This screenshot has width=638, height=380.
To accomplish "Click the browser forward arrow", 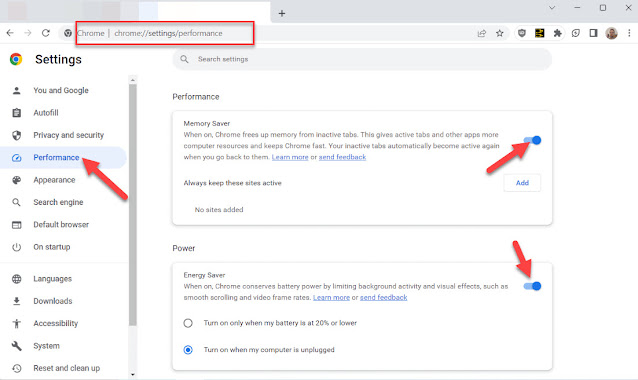I will click(x=28, y=33).
